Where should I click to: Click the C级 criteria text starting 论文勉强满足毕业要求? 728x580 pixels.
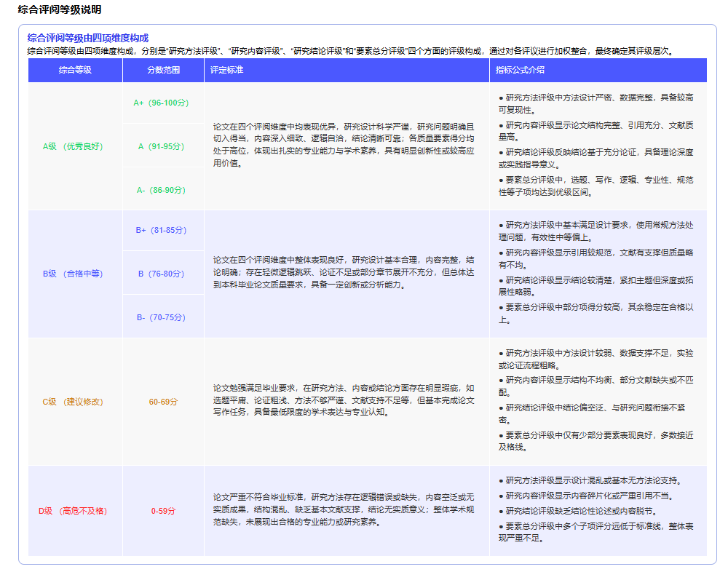[x=344, y=400]
